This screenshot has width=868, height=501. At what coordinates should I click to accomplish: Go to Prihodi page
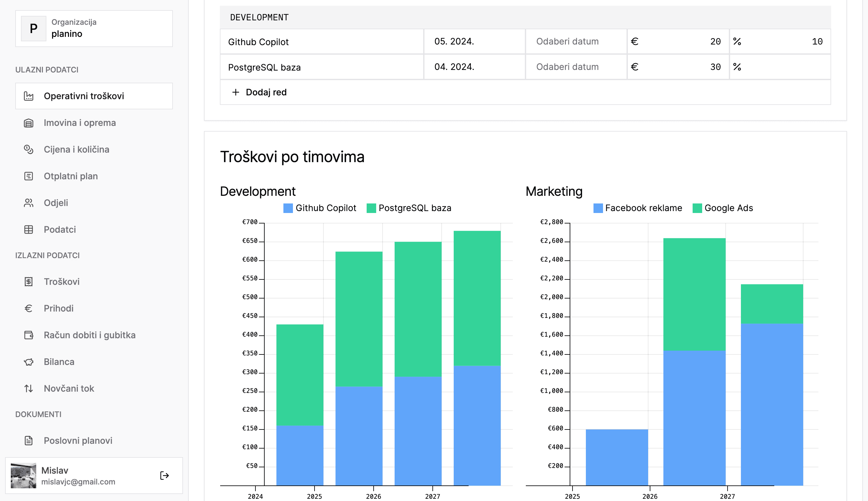[x=58, y=308]
